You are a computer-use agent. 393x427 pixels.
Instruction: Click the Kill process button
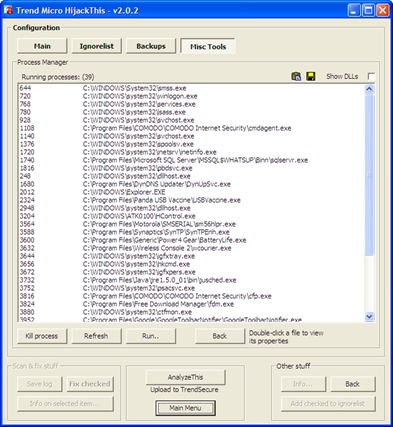tap(42, 336)
